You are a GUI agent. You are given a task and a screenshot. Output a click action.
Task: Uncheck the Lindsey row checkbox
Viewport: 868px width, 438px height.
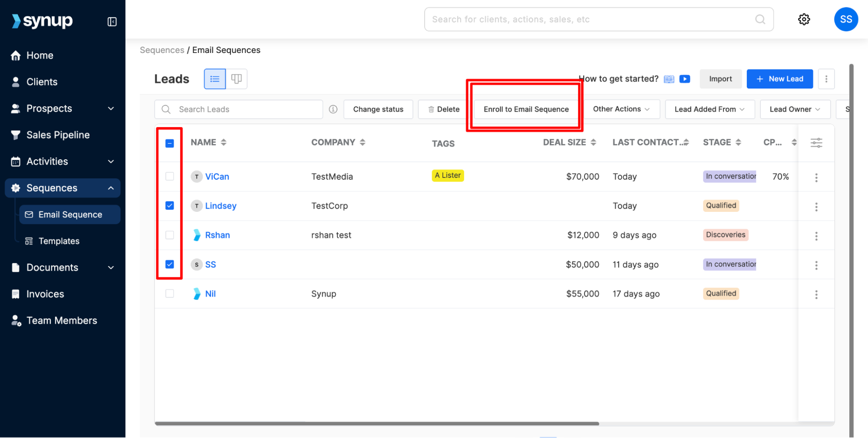pyautogui.click(x=170, y=205)
